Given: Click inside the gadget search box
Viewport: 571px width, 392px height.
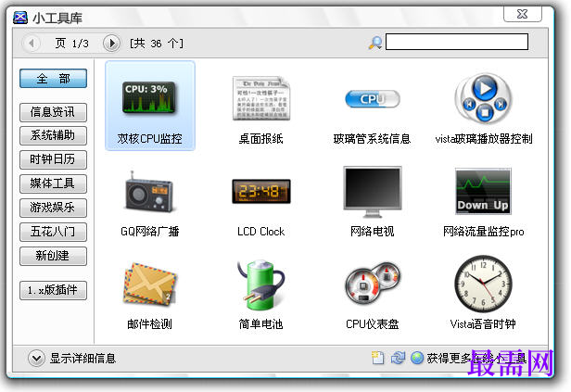Looking at the screenshot, I should [457, 42].
